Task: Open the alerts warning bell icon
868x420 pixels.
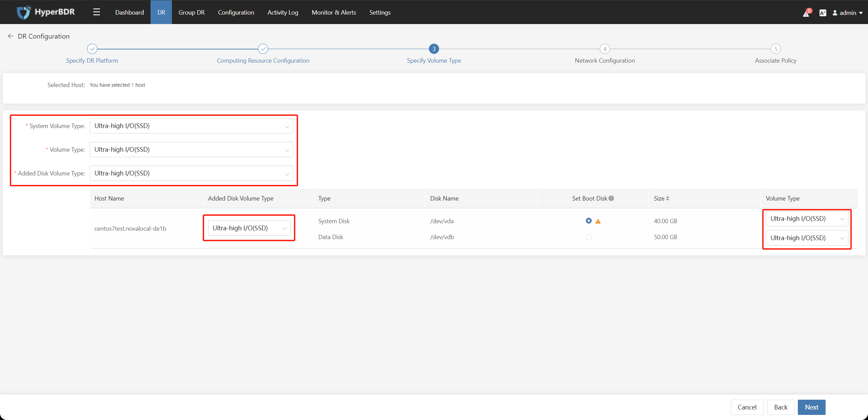Action: click(x=806, y=13)
